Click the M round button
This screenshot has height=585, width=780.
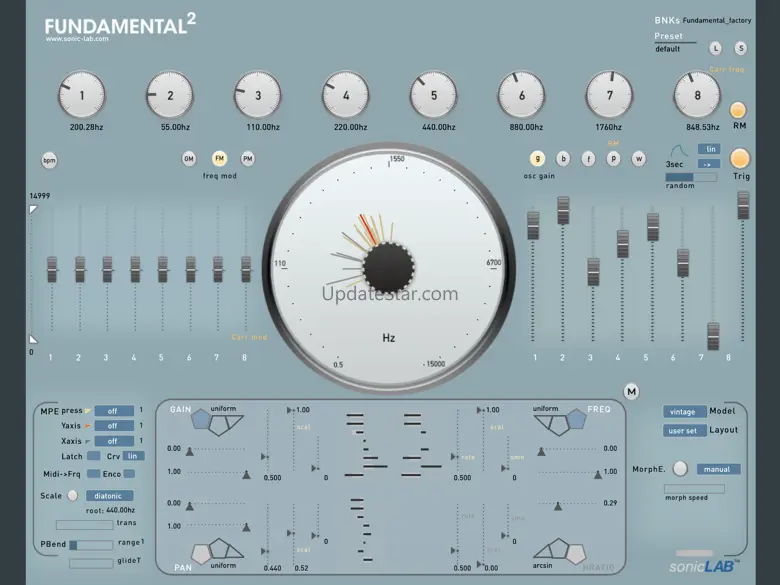point(632,391)
